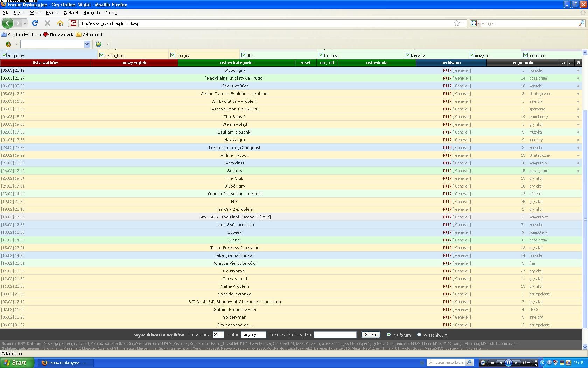
Task: Click the magnifier icon in Google search box
Action: [x=581, y=23]
